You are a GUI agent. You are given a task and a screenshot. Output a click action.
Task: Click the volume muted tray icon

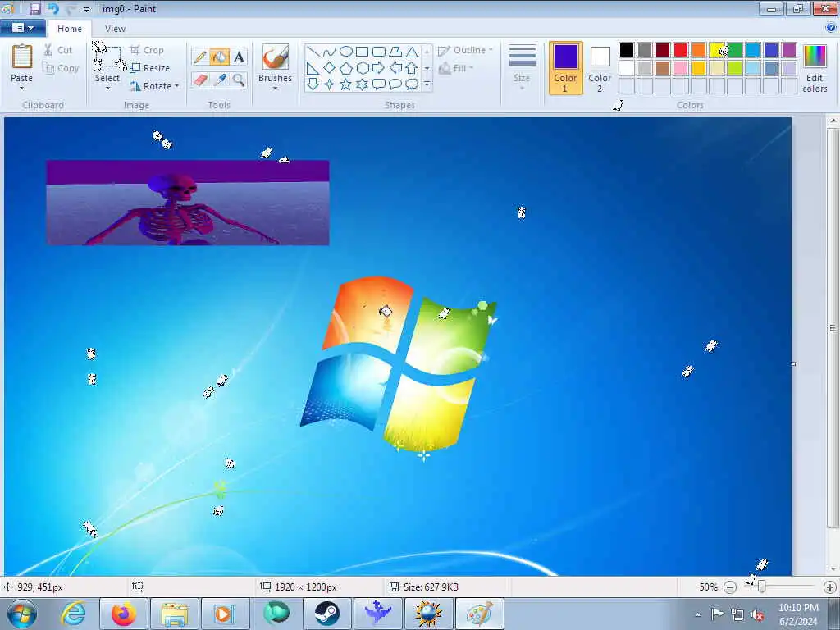tap(757, 615)
